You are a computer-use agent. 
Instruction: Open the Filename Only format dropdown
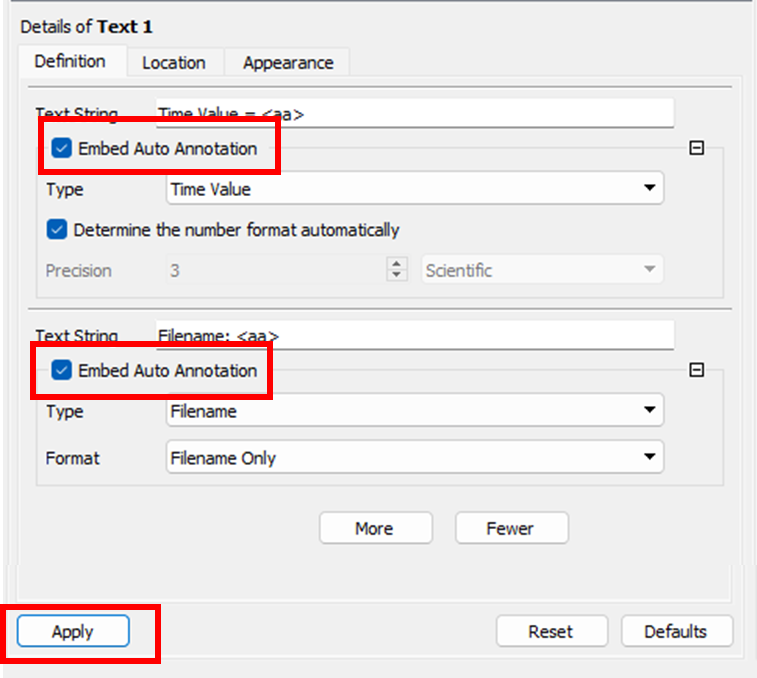(415, 457)
